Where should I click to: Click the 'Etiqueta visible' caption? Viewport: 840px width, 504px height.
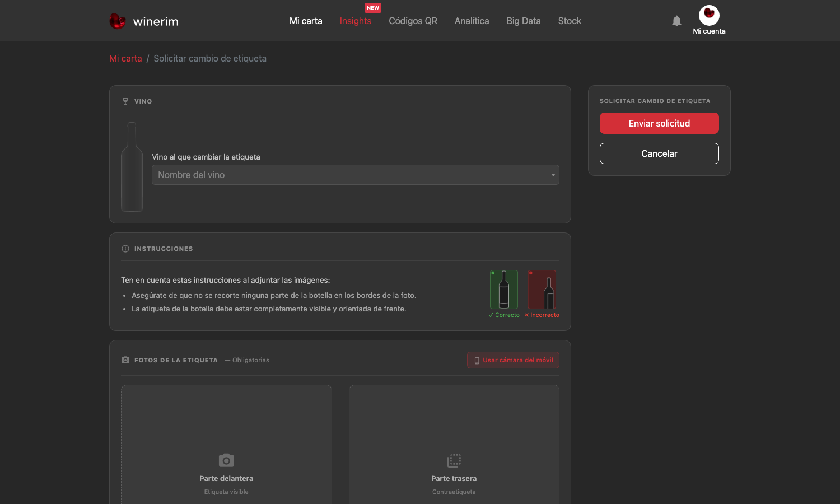(226, 492)
